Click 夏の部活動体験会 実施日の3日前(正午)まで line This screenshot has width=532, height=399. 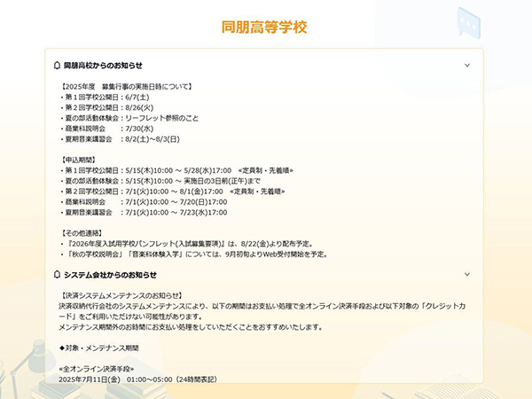click(x=160, y=181)
